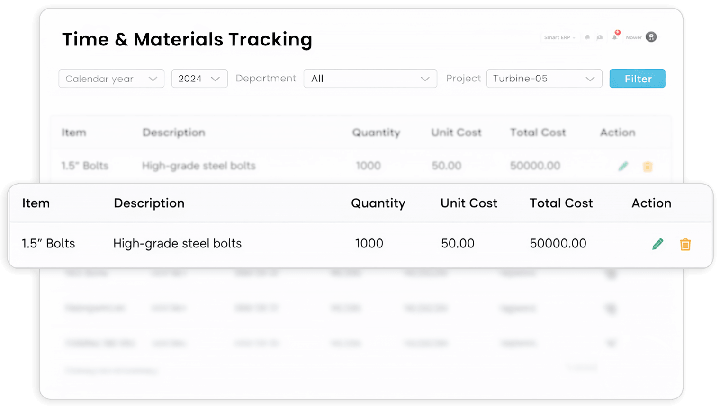Open the Calendar year dropdown
The image size is (720, 414).
tap(111, 78)
